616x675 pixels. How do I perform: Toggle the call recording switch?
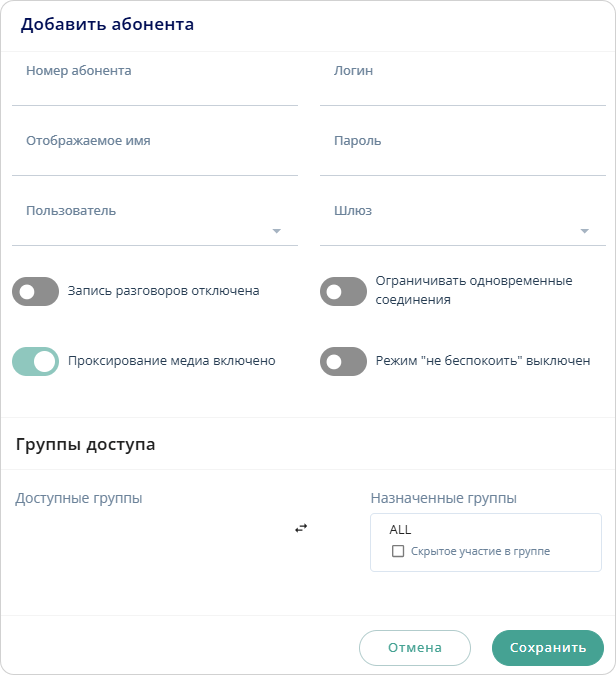pyautogui.click(x=36, y=292)
